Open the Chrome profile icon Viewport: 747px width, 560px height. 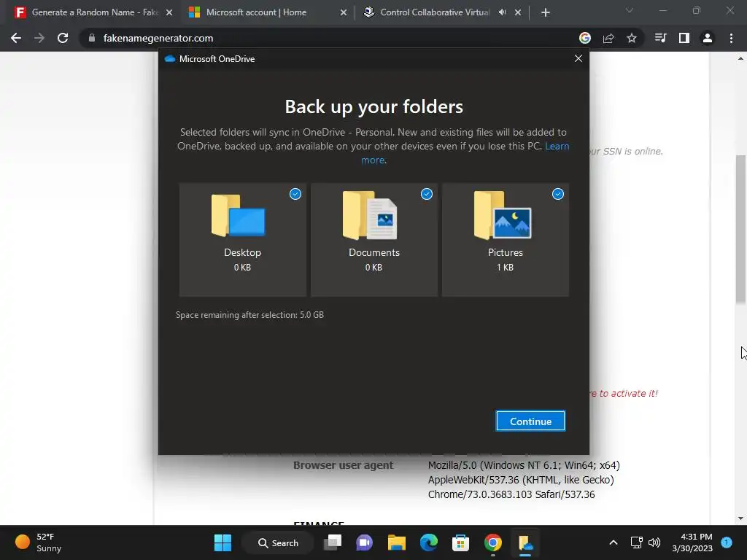click(708, 38)
